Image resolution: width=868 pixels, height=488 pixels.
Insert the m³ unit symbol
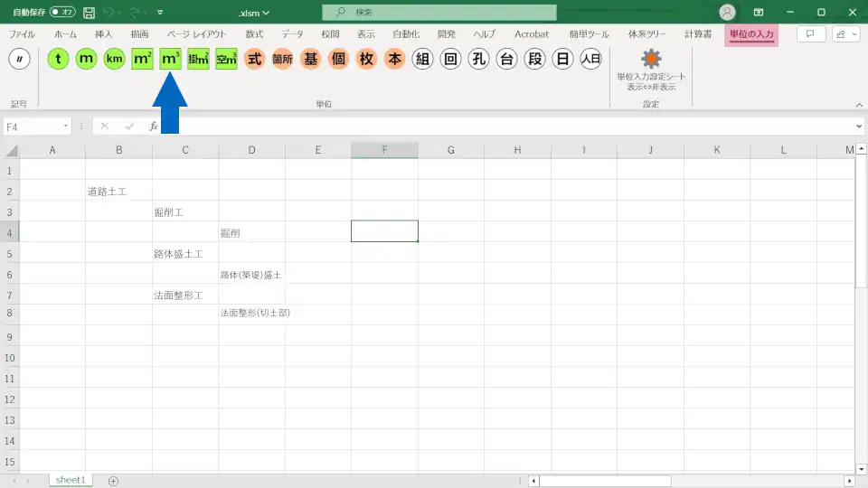170,59
